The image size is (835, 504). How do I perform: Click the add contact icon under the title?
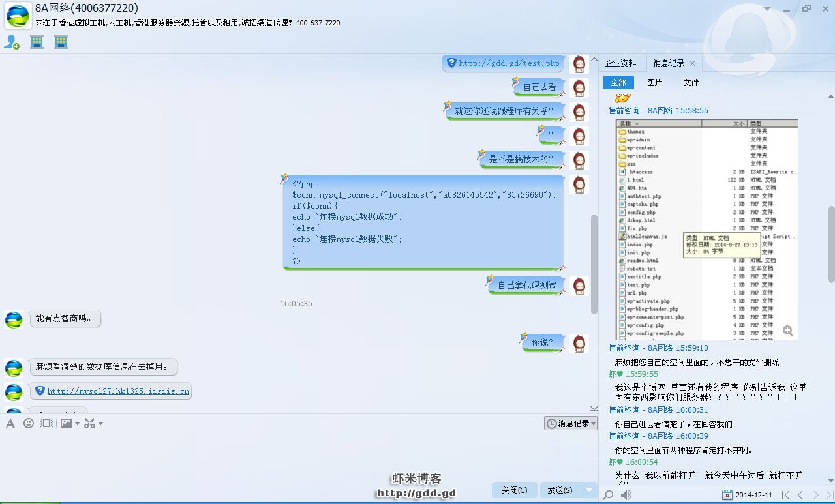tap(12, 42)
